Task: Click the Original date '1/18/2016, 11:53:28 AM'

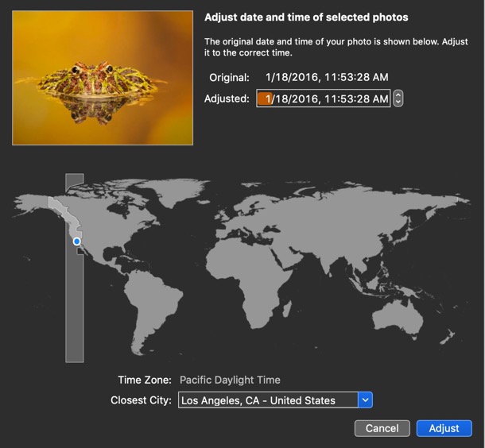Action: [327, 77]
